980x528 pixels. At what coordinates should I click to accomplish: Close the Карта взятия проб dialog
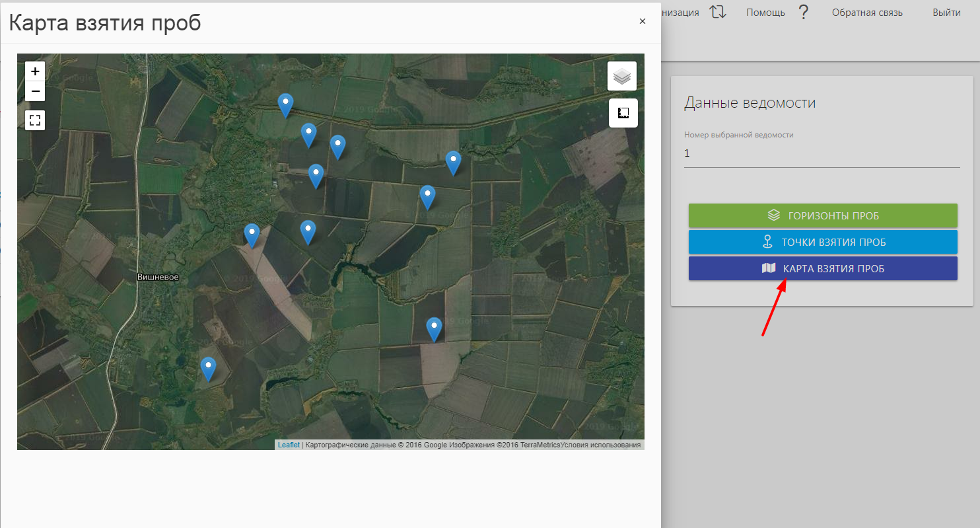[x=642, y=21]
